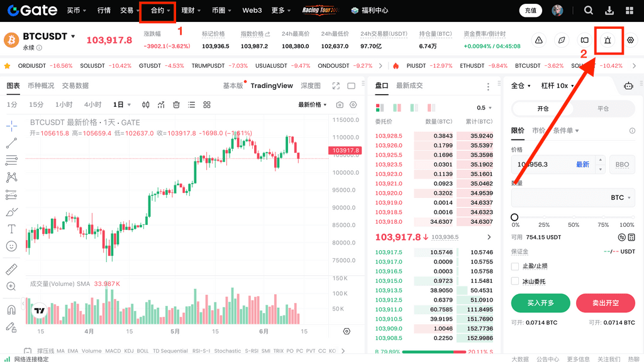Screen dimensions: 644x362
Task: Tick the 冰山委托 checkbox
Action: tap(515, 282)
